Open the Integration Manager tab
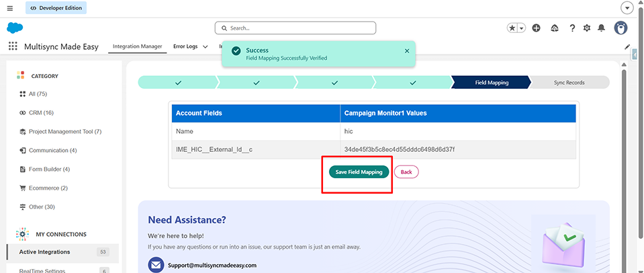The height and width of the screenshot is (273, 644). (x=137, y=46)
